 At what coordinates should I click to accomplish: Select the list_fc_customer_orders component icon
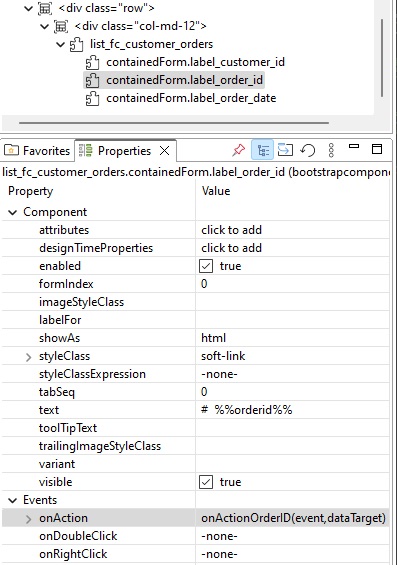[x=76, y=45]
